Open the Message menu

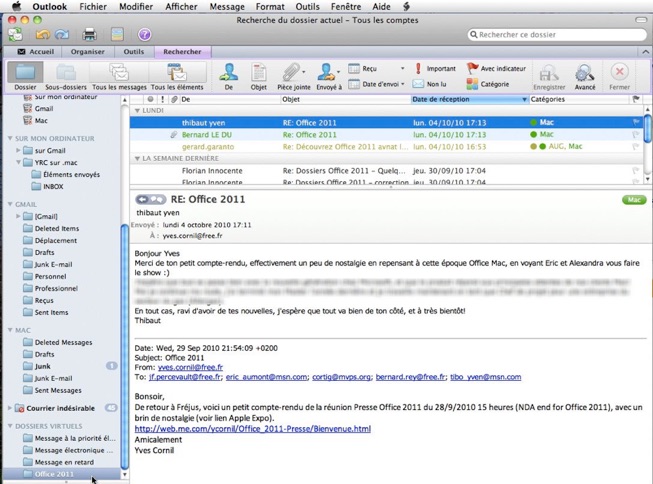[227, 6]
